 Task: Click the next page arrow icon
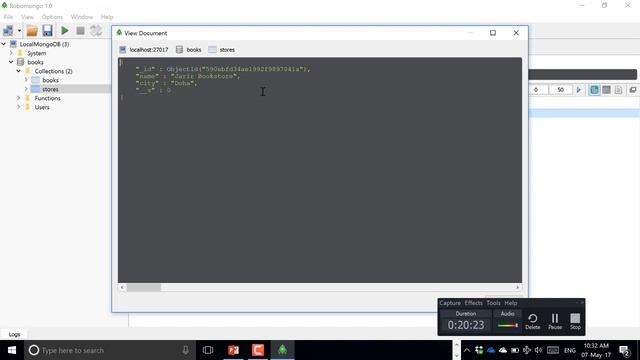[x=578, y=90]
